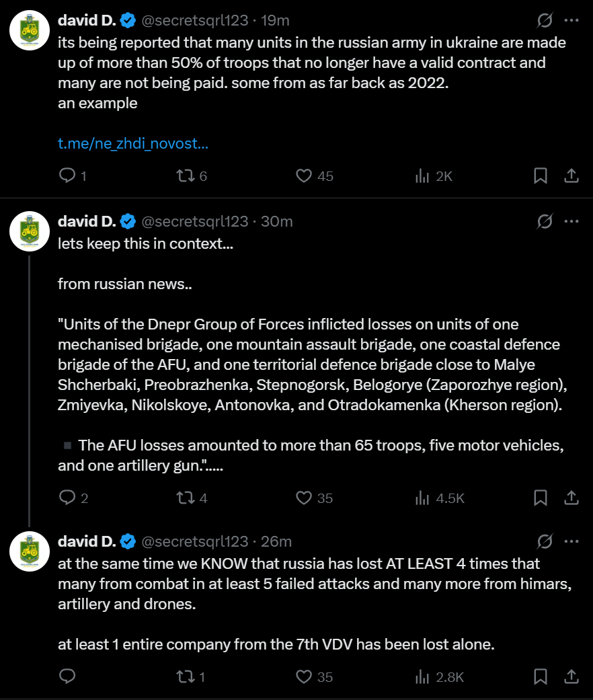Screen dimensions: 593x700
Task: Bookmark the 30m Dnepr Group post
Action: point(540,498)
